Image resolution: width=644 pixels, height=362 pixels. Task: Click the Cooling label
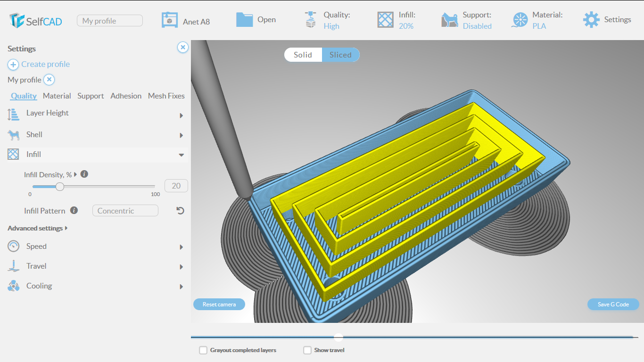point(39,286)
